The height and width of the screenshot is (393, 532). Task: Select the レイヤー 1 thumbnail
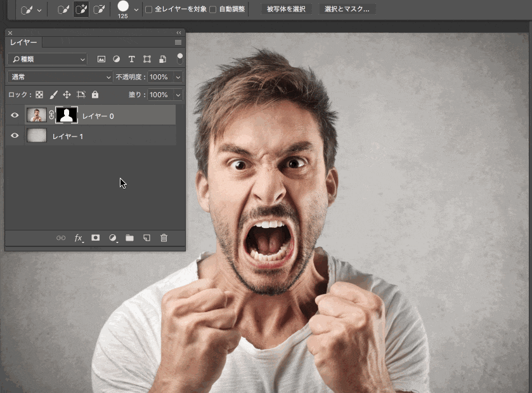click(x=37, y=135)
